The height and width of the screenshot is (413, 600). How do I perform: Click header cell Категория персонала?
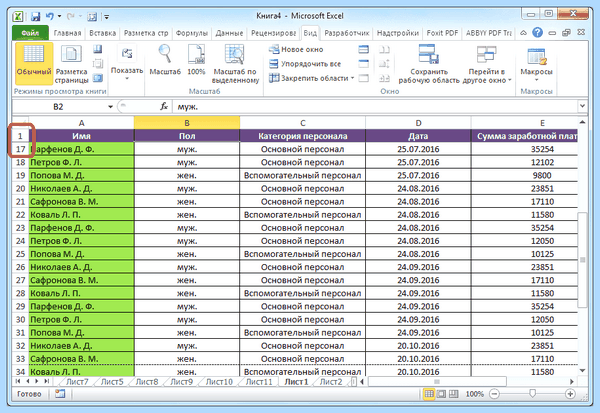(302, 136)
